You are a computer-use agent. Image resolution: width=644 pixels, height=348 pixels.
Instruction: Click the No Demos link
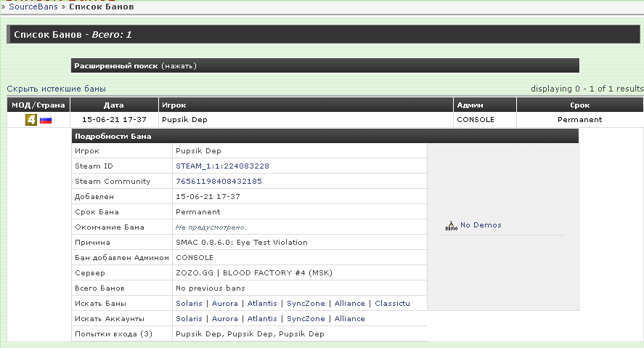coord(481,225)
